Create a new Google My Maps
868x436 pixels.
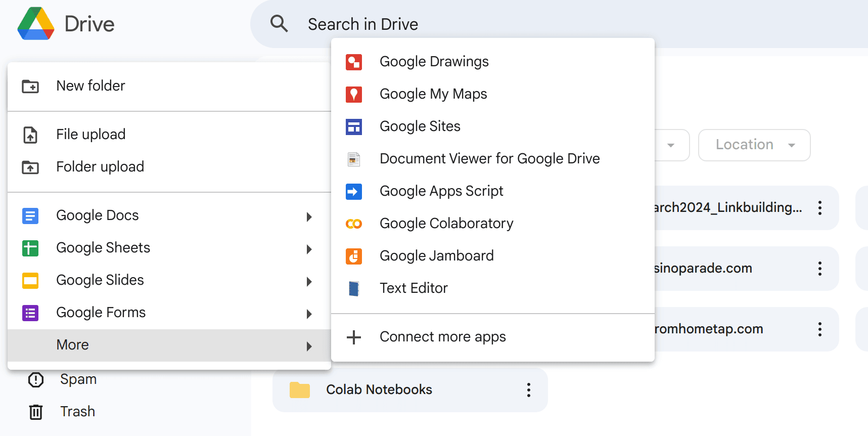coord(493,95)
